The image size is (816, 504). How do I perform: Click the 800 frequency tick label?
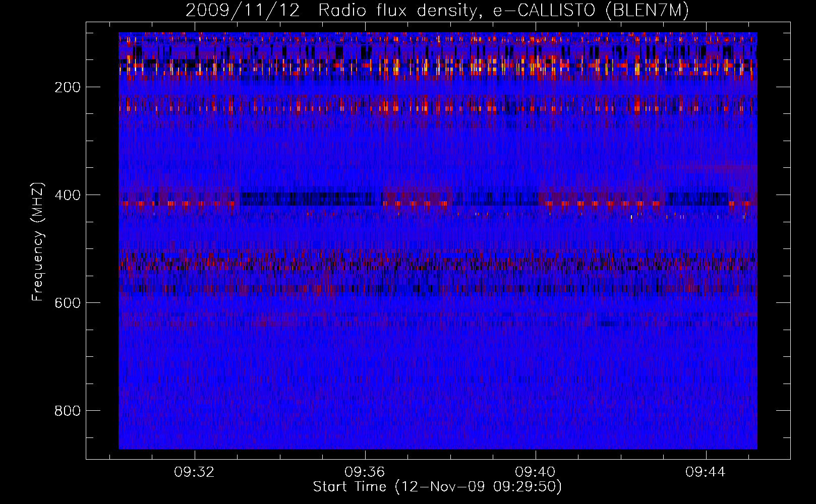(x=68, y=411)
